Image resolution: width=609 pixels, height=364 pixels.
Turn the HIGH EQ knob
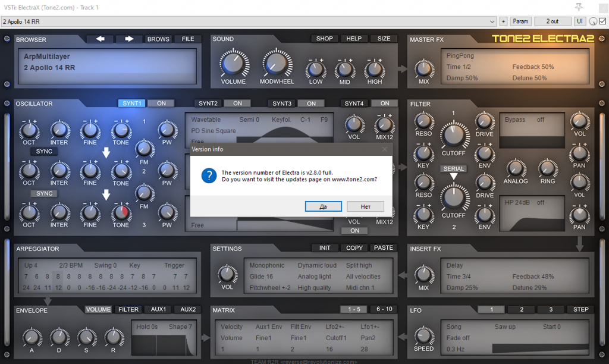(375, 70)
